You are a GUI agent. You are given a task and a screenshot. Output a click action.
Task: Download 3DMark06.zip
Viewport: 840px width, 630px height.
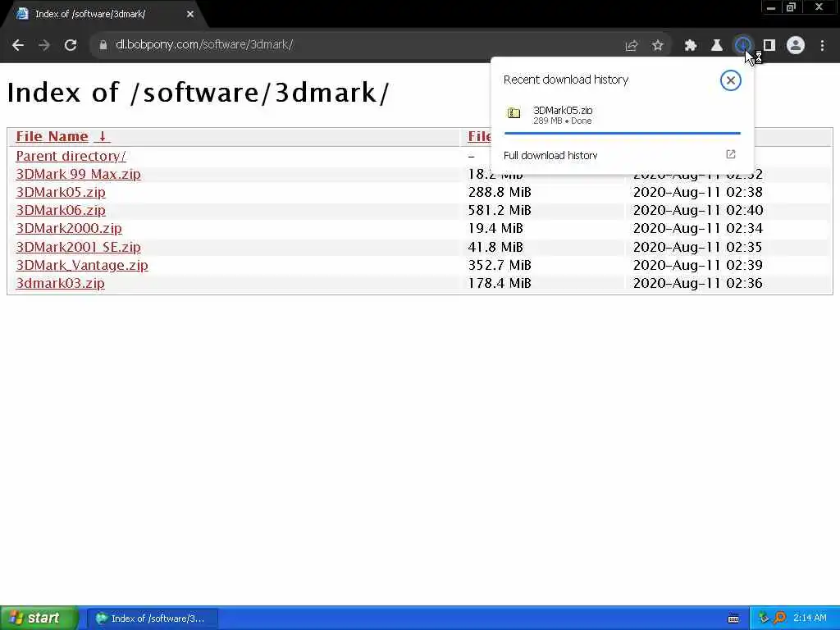coord(61,211)
